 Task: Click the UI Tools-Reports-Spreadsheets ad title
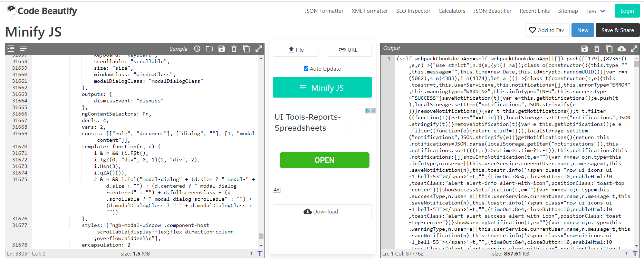point(308,122)
